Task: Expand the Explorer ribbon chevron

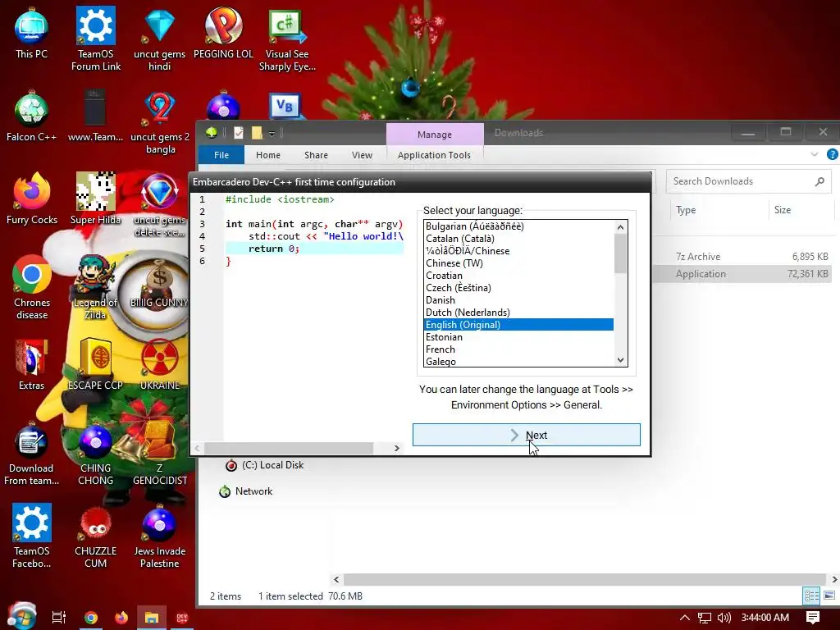Action: pyautogui.click(x=815, y=154)
